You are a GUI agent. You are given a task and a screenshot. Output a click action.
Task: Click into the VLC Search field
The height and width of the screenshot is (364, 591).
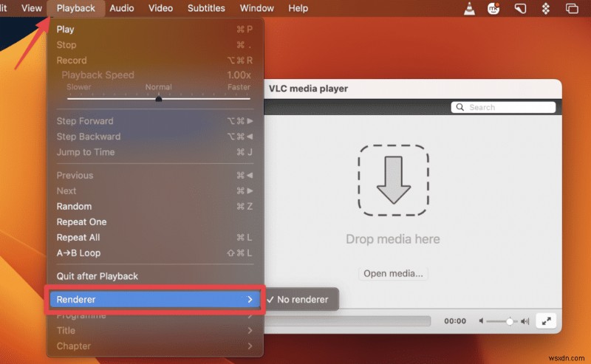click(503, 107)
